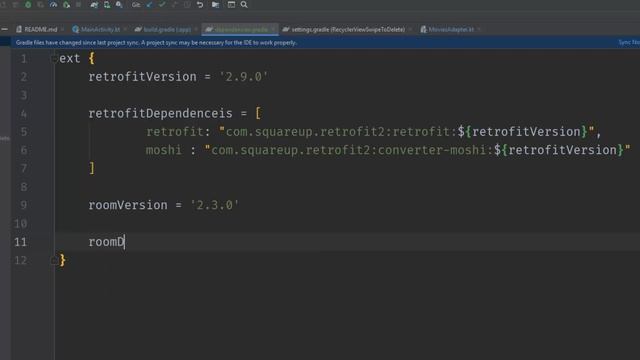The width and height of the screenshot is (640, 360).
Task: Collapse the ext block fold marker on line 1
Action: click(x=54, y=59)
